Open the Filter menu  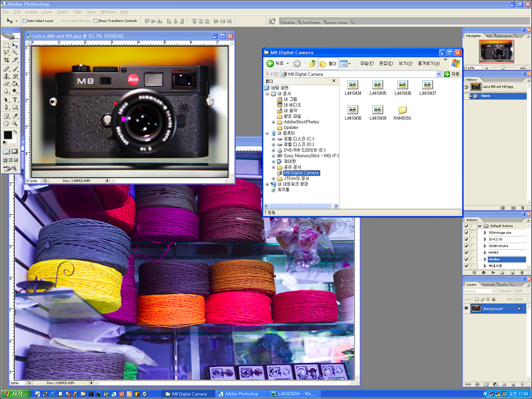point(77,12)
